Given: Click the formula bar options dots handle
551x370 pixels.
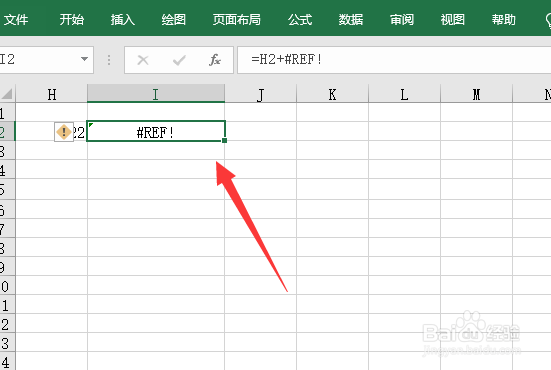Looking at the screenshot, I should tap(109, 60).
